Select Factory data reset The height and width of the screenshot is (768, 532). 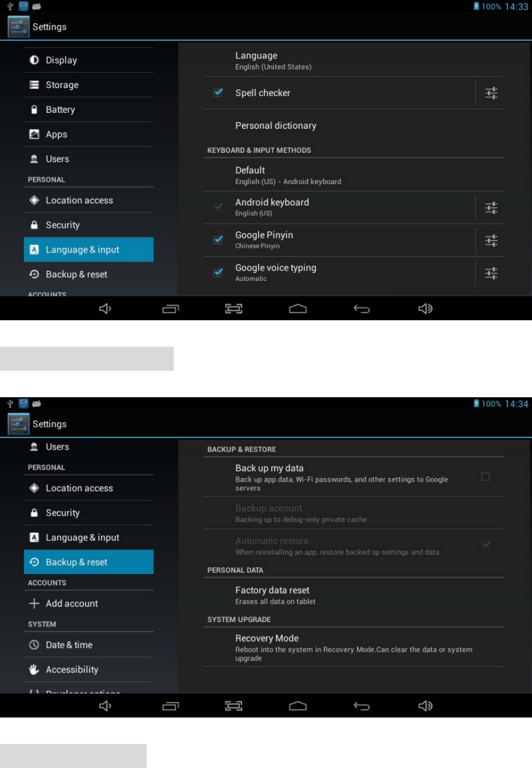tap(354, 595)
